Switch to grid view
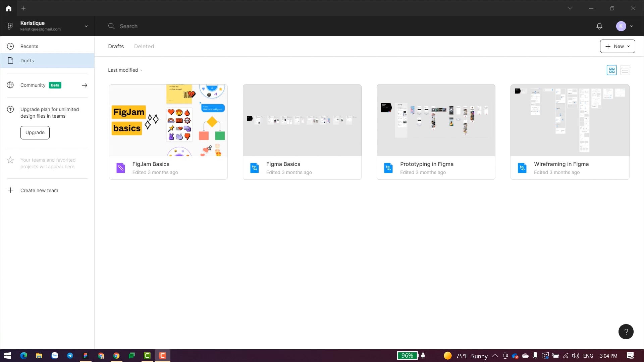The width and height of the screenshot is (644, 362). [612, 70]
